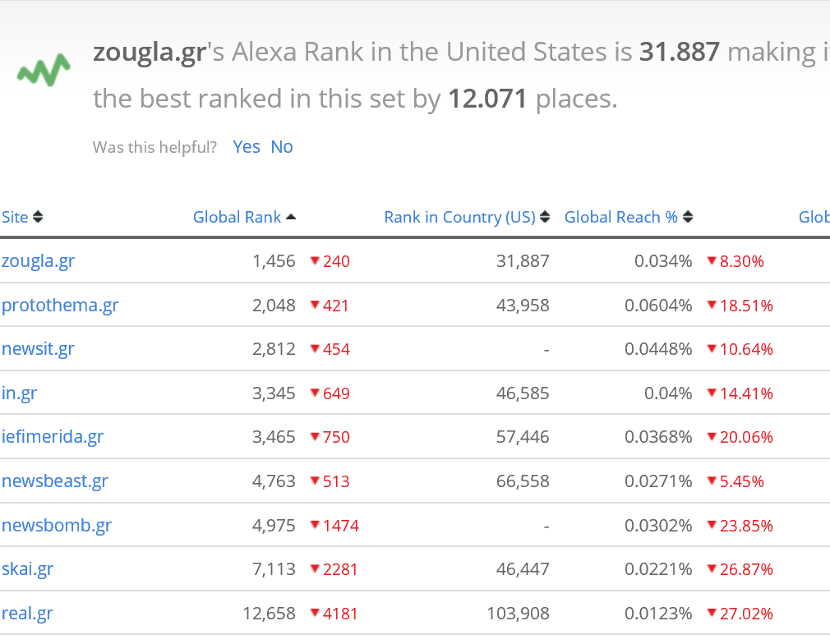
Task: Open the protothema.gr site link
Action: (x=60, y=306)
